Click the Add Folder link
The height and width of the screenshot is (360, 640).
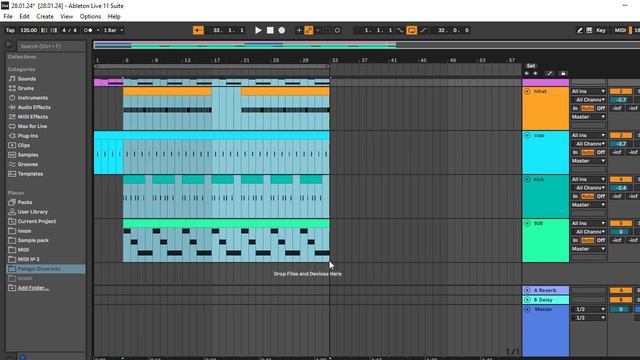click(x=33, y=288)
